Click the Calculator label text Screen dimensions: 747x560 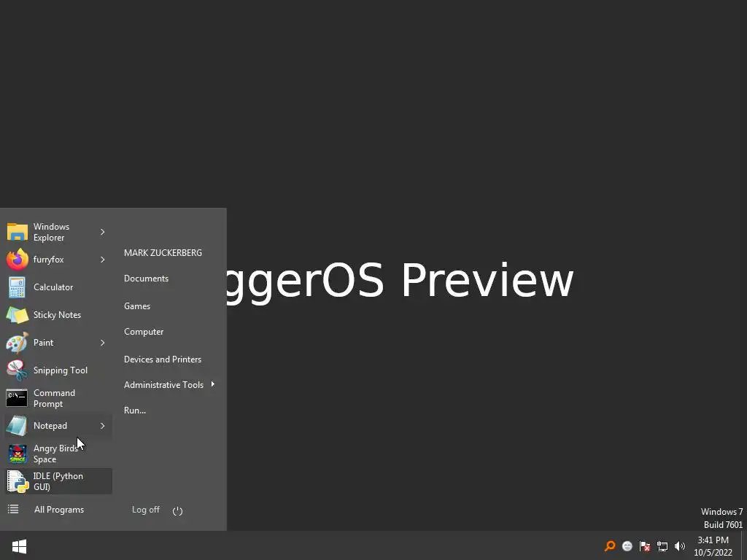53,287
